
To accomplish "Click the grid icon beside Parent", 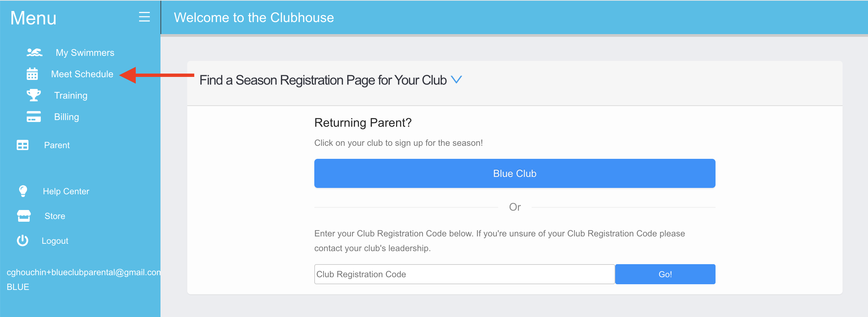I will [x=23, y=145].
